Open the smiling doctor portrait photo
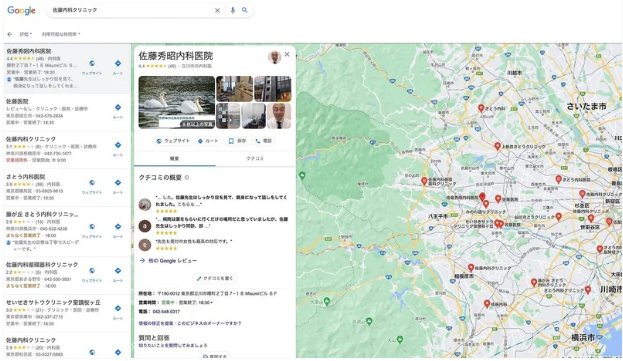The image size is (623, 361). click(x=279, y=116)
